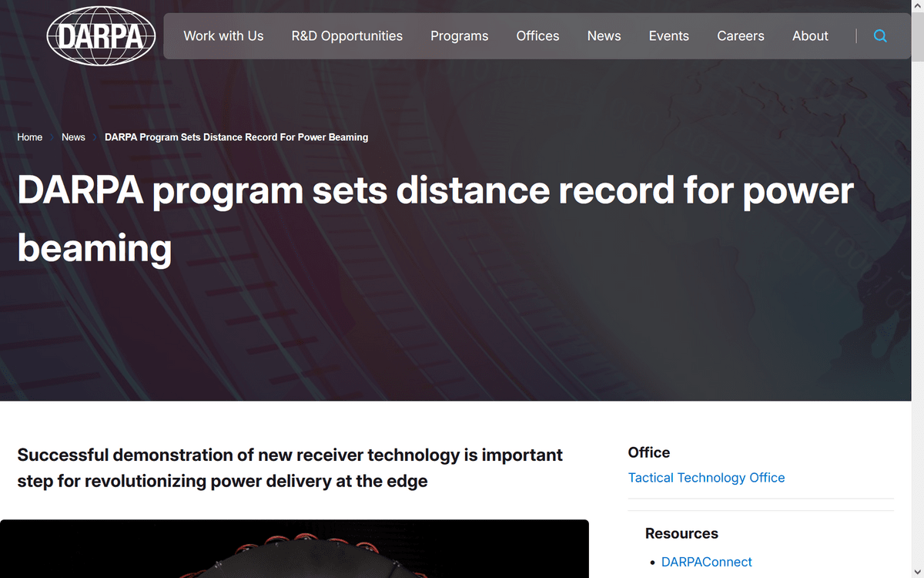Click the Resources heading in the sidebar
Viewport: 924px width, 578px height.
click(x=681, y=533)
